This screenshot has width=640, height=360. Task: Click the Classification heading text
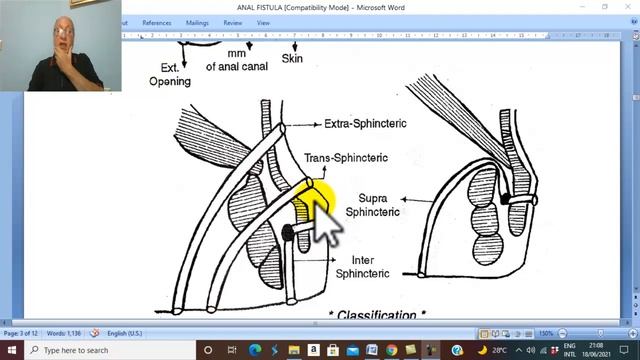pos(377,315)
